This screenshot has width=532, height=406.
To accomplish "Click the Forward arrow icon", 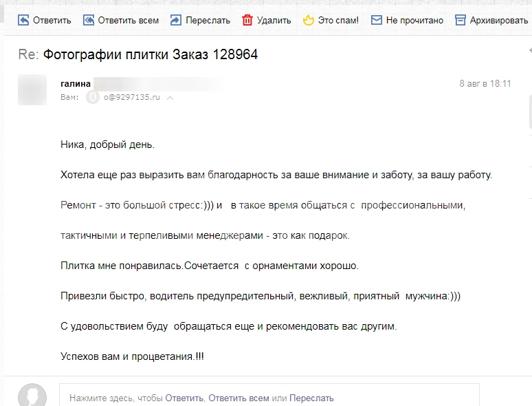I will point(175,20).
